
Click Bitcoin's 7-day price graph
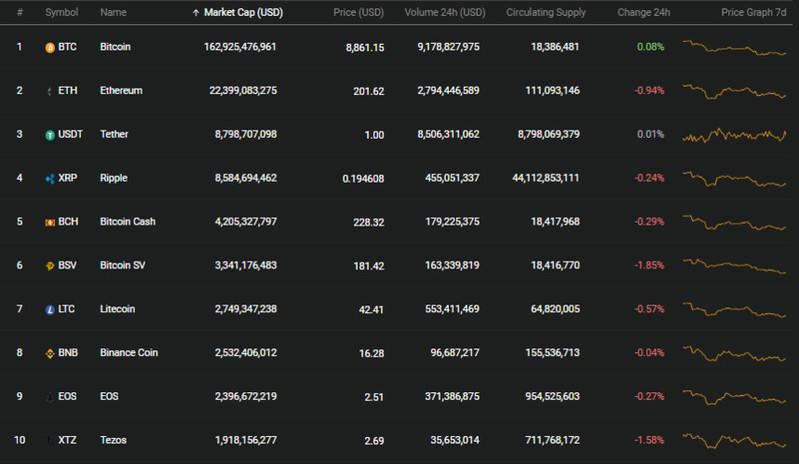coord(734,47)
